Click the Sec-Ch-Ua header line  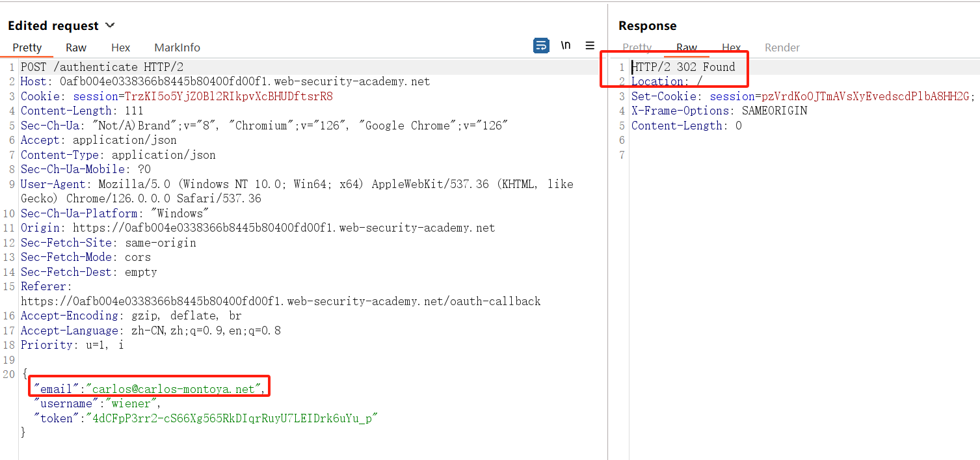click(264, 126)
